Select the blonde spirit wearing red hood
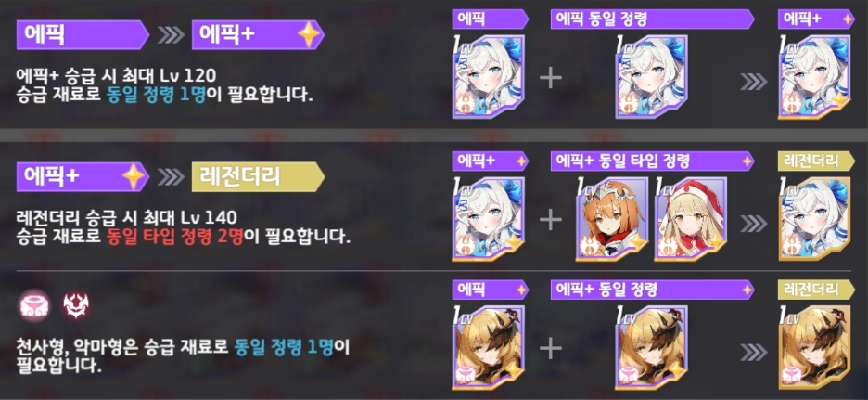Screen dimensions: 868x400 690,219
